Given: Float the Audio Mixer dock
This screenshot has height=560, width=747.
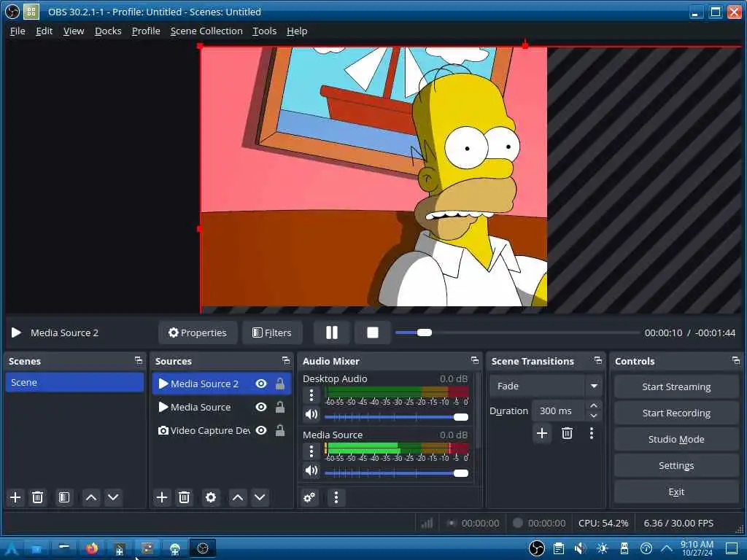Looking at the screenshot, I should point(474,360).
